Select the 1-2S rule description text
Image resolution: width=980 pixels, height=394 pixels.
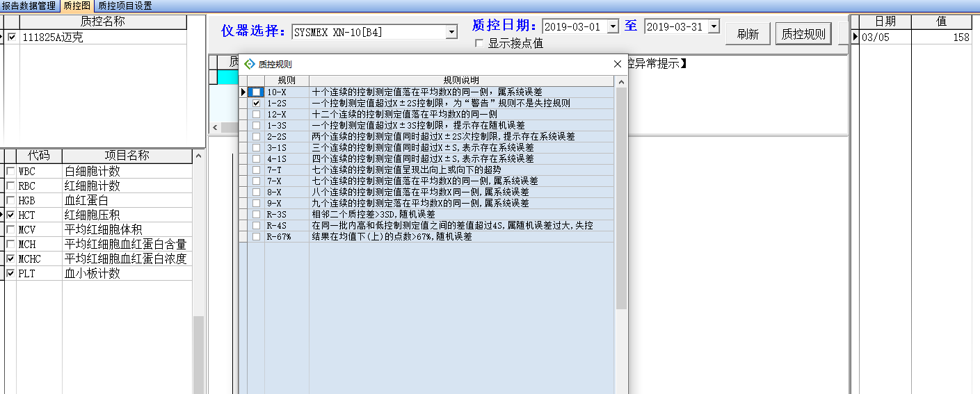[441, 103]
